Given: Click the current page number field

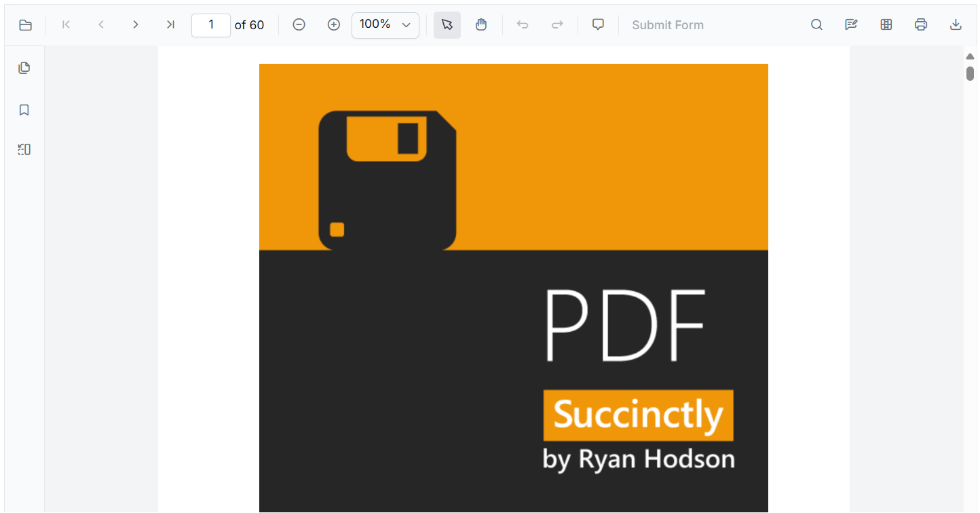Looking at the screenshot, I should [211, 25].
